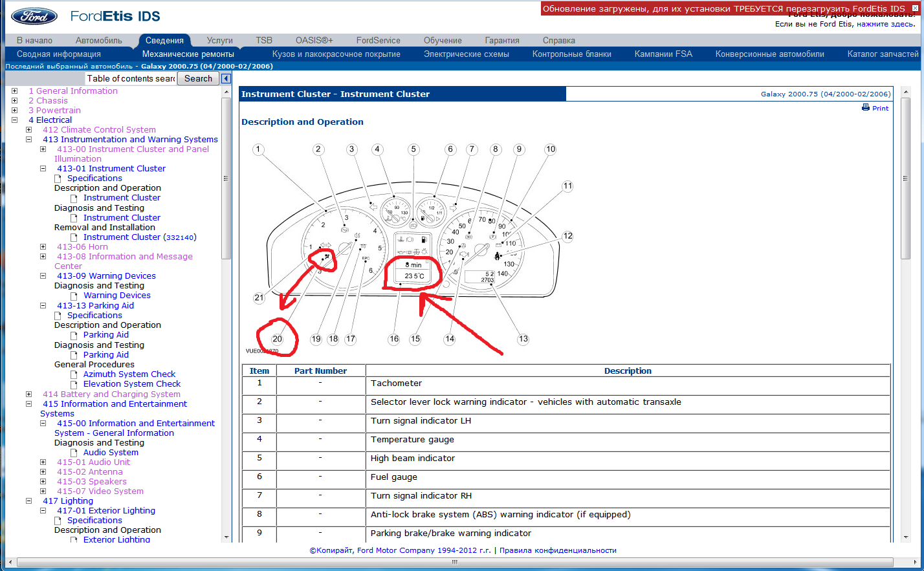Open the OASIS®+ tab
This screenshot has height=571, width=924.
tap(314, 40)
